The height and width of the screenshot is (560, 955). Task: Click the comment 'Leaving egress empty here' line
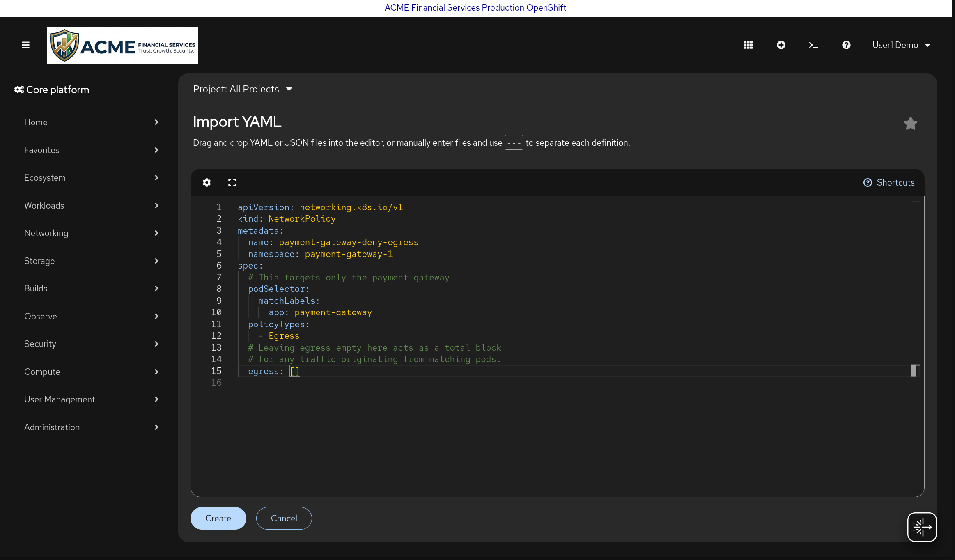point(375,348)
